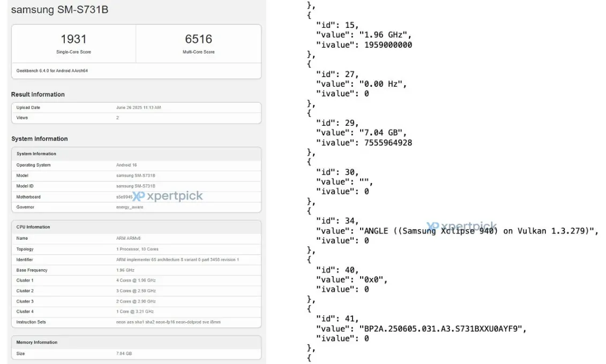Click the "Instruction Sets" row label
This screenshot has height=364, width=606.
point(31,322)
